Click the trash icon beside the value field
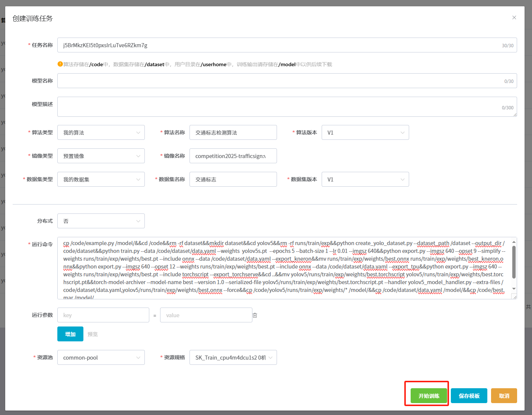The width and height of the screenshot is (532, 415). [255, 315]
